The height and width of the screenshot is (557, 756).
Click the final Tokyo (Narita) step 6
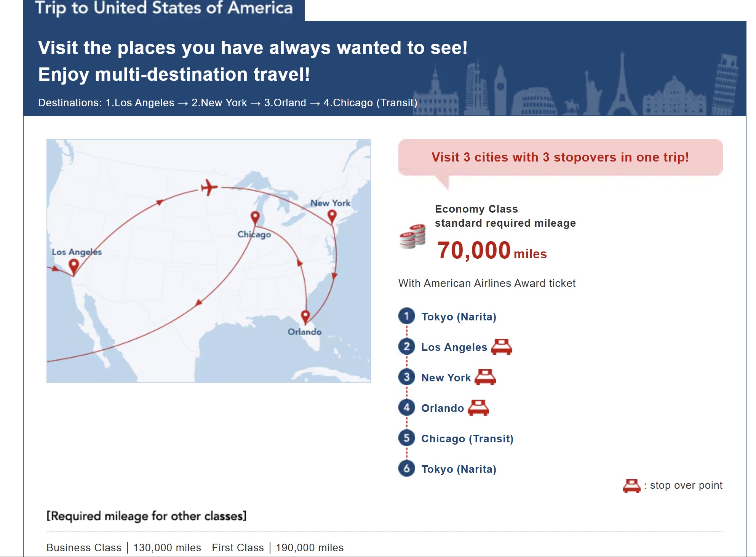[459, 469]
